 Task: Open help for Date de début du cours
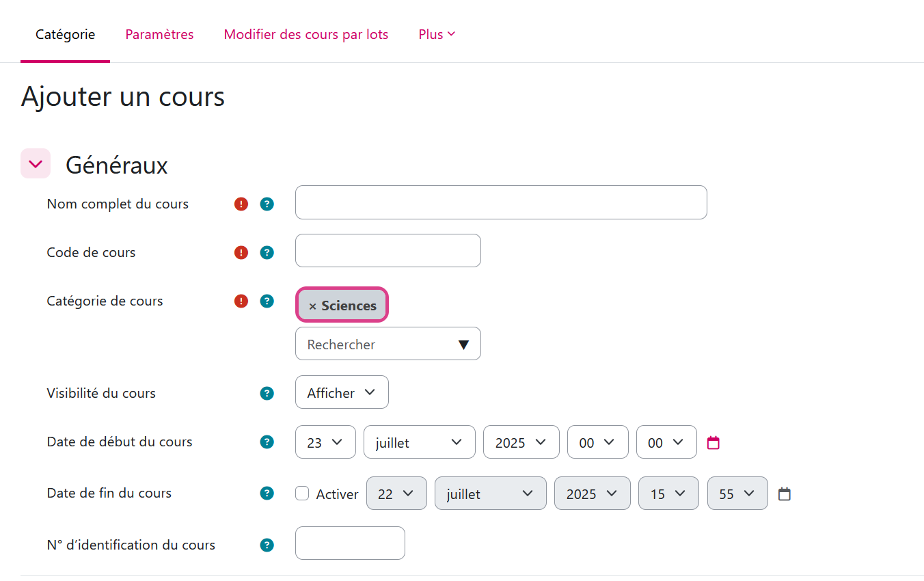267,442
